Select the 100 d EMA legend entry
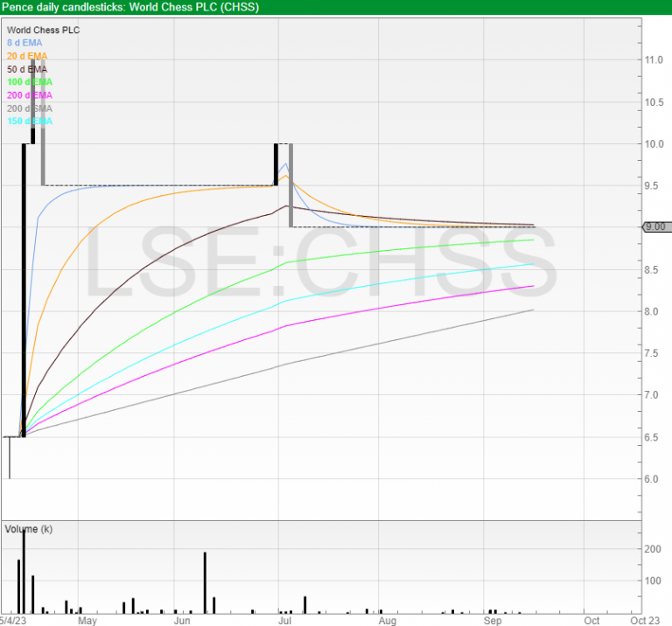 point(29,82)
